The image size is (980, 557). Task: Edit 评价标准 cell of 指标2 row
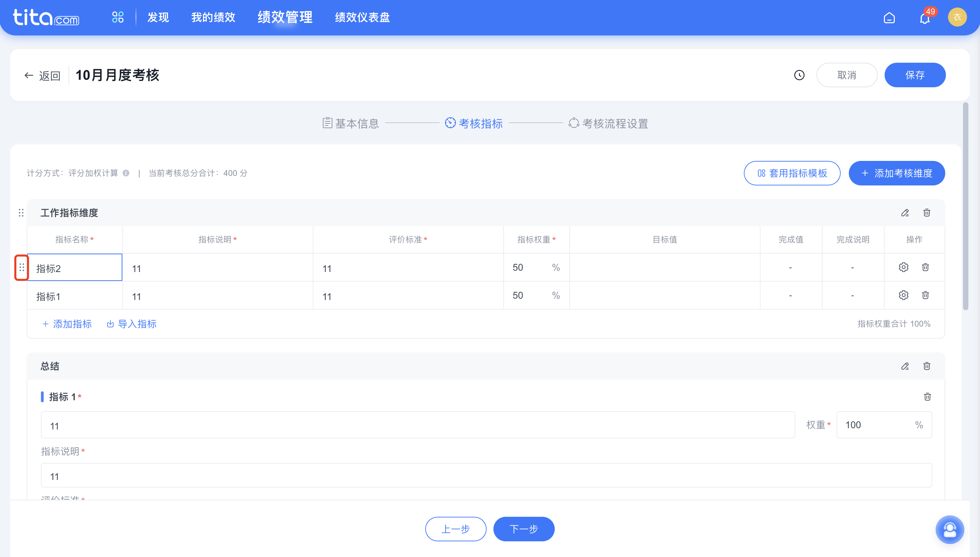click(x=408, y=267)
